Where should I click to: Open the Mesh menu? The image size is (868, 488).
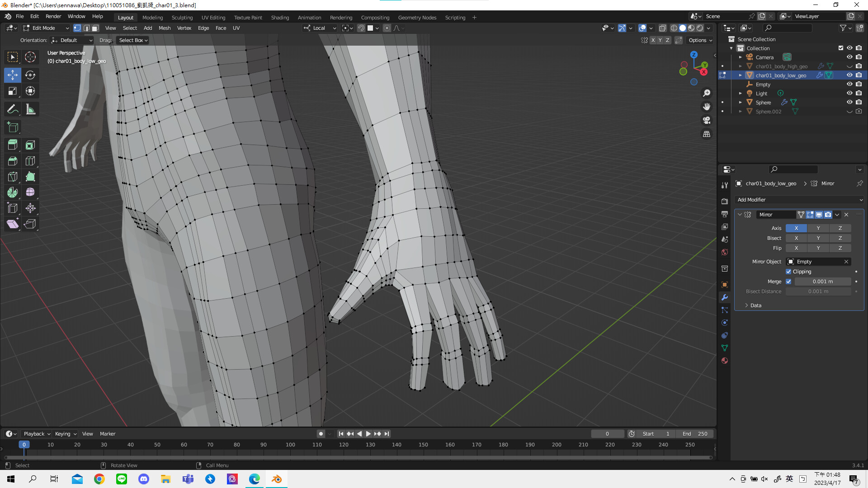[x=165, y=28]
